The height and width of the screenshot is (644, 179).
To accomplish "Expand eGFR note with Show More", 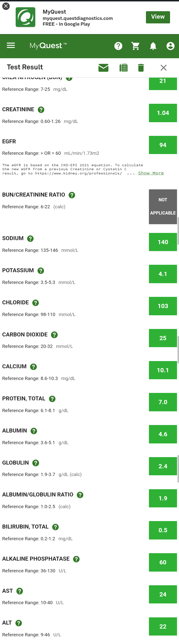I will pos(151,173).
